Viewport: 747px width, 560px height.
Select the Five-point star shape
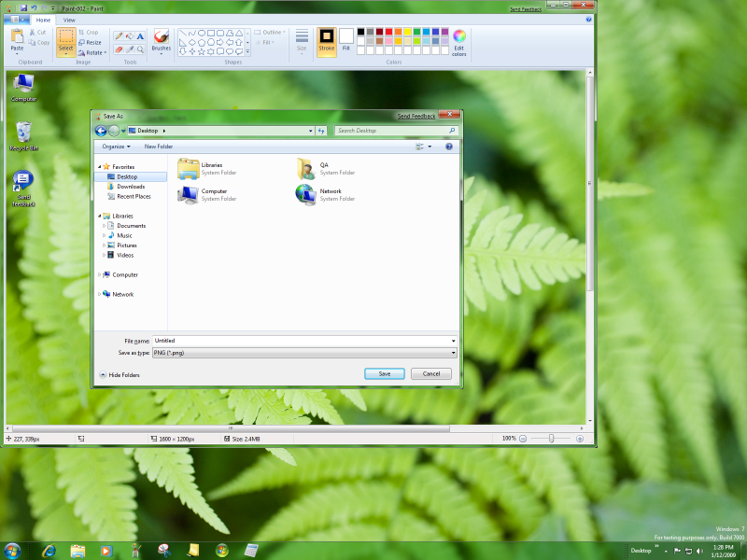pyautogui.click(x=202, y=51)
